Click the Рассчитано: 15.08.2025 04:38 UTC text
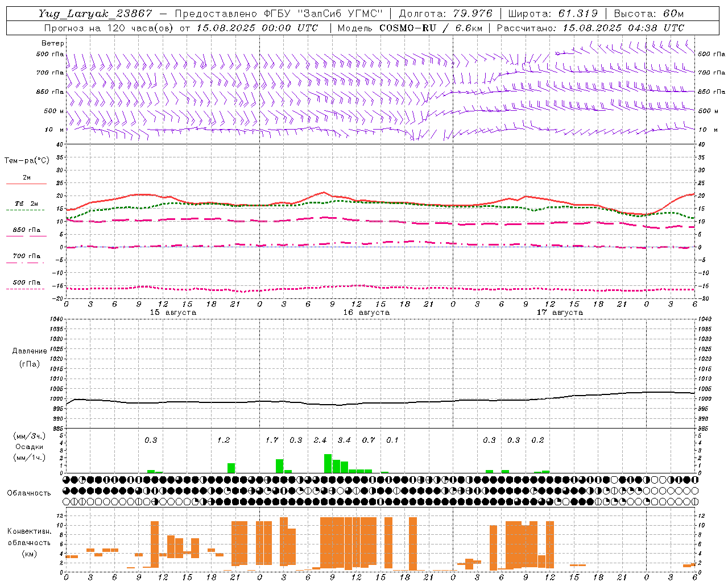Screen dimensions: 728x582 point(590,28)
